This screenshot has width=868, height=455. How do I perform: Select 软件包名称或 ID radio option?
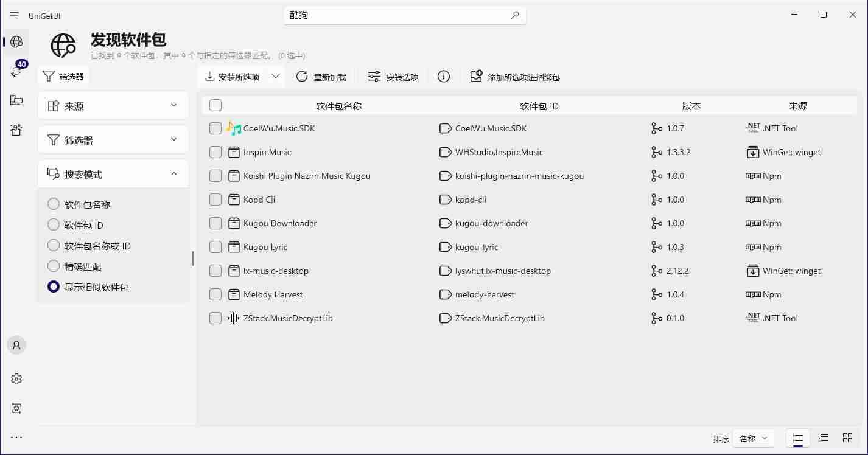pyautogui.click(x=54, y=246)
